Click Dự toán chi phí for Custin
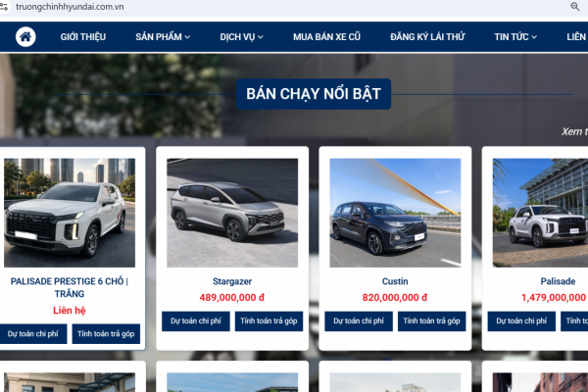This screenshot has width=588, height=392. point(358,320)
